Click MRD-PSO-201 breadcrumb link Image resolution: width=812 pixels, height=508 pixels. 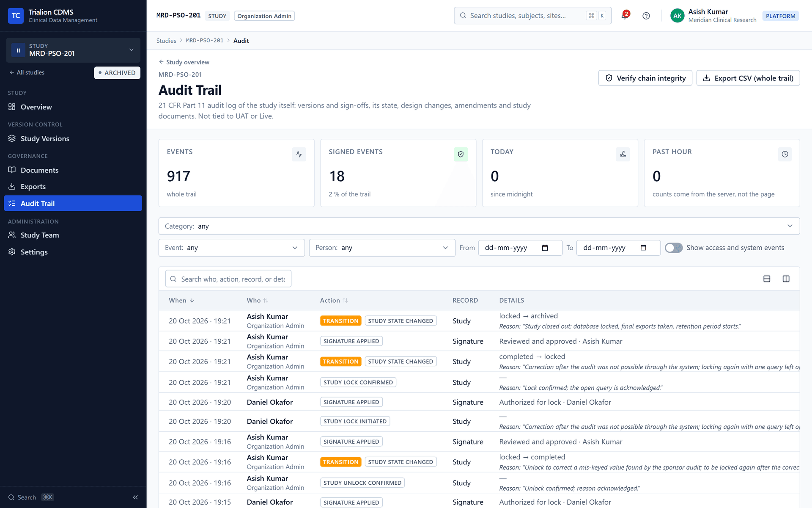[205, 41]
